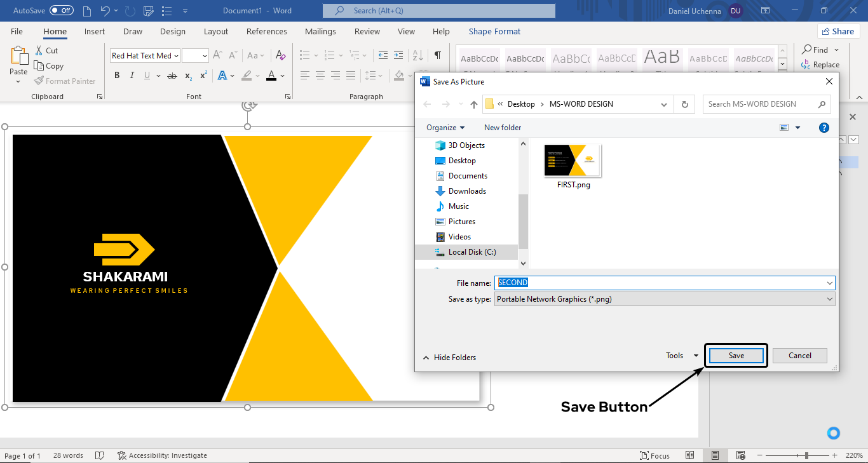Viewport: 868px width, 463px height.
Task: Click the Save button
Action: pyautogui.click(x=736, y=356)
